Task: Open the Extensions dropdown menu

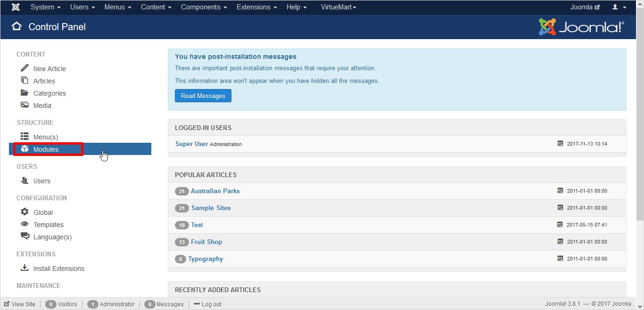Action: pos(256,7)
